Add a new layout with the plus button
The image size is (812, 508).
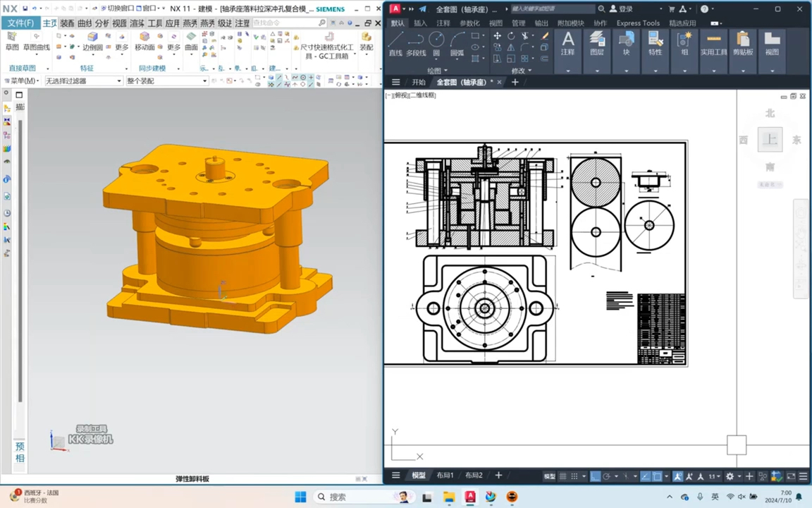(x=498, y=476)
